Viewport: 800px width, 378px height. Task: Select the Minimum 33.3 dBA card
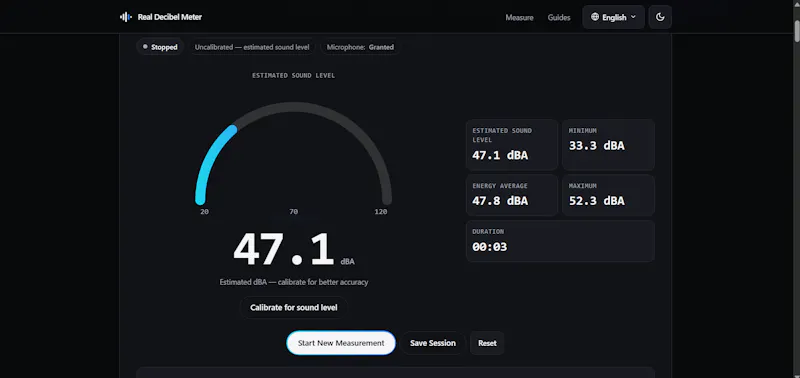point(608,145)
